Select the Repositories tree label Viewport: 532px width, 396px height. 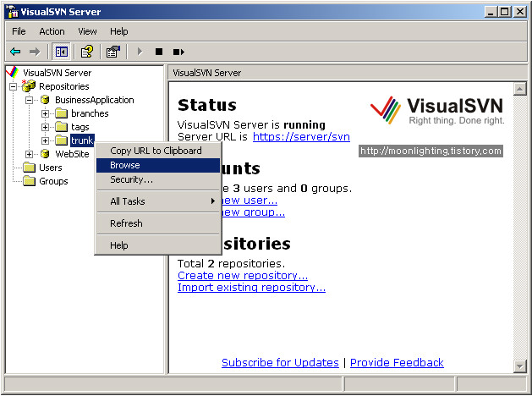point(63,86)
